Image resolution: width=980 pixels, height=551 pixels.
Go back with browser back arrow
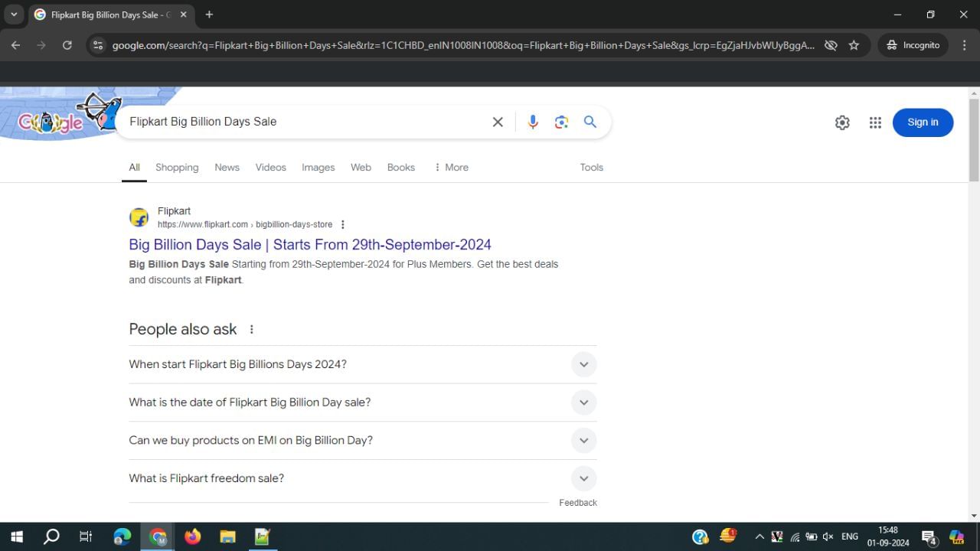pos(15,45)
